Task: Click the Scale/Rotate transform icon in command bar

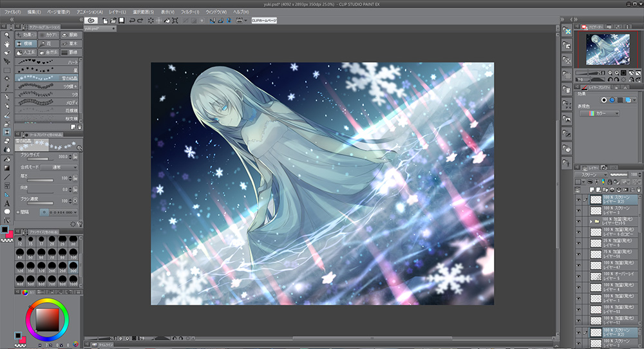Action: point(175,21)
